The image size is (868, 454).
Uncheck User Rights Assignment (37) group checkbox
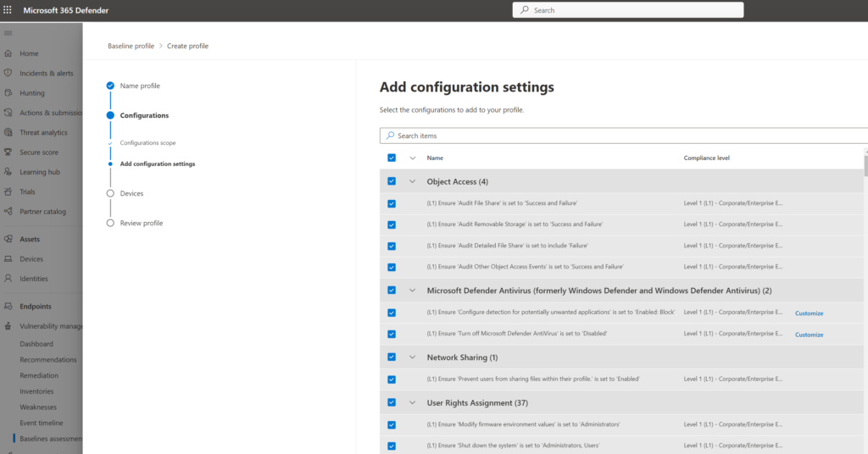click(x=392, y=402)
